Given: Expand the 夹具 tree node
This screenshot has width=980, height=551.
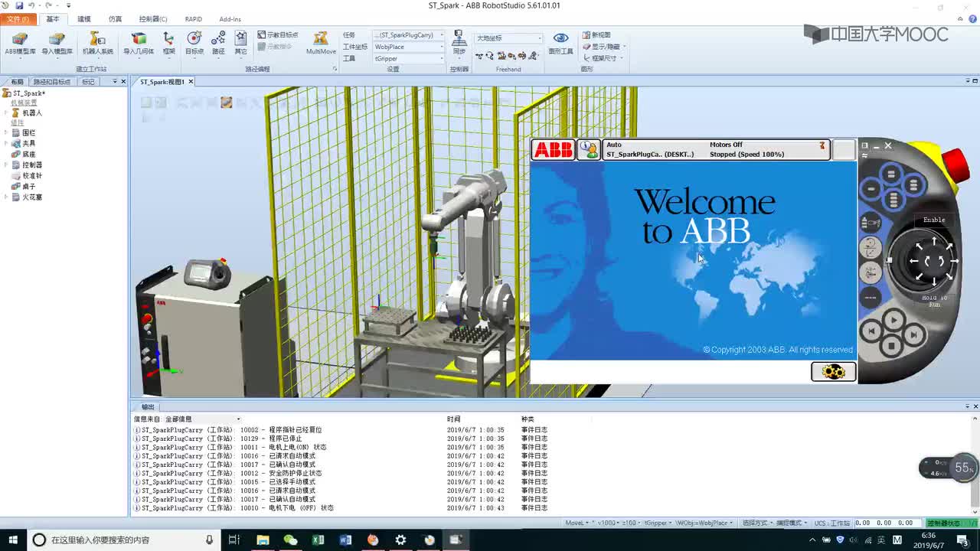Looking at the screenshot, I should 6,143.
